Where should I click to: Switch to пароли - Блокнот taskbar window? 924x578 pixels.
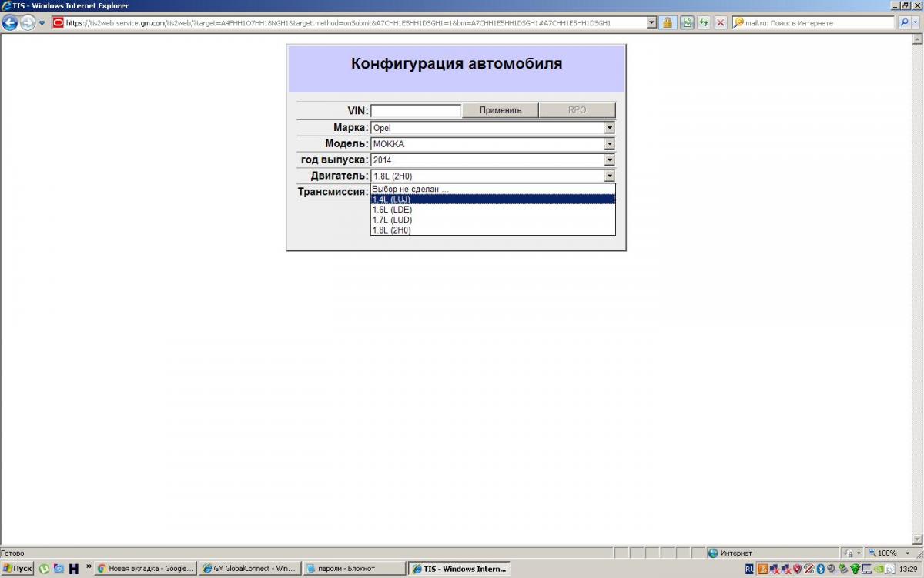click(354, 569)
